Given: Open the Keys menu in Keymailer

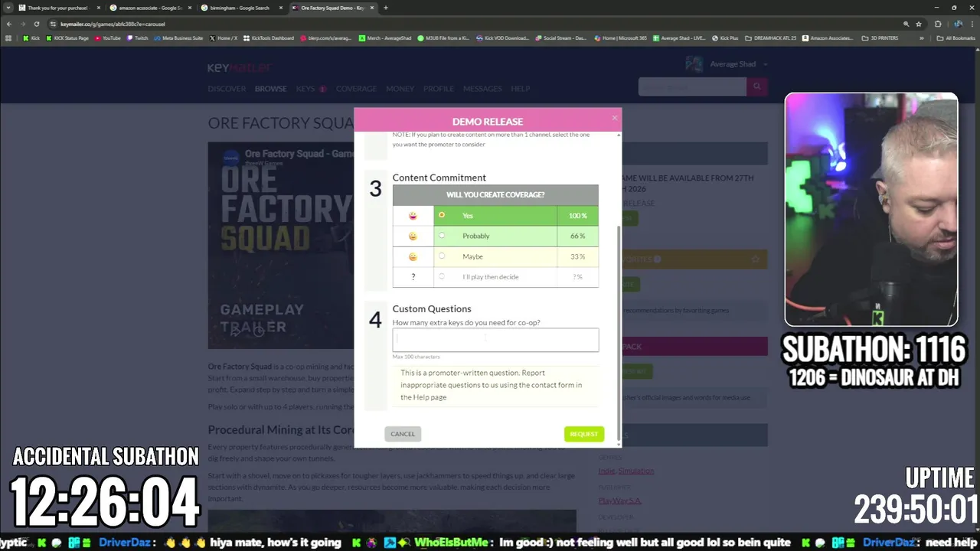Looking at the screenshot, I should (305, 89).
